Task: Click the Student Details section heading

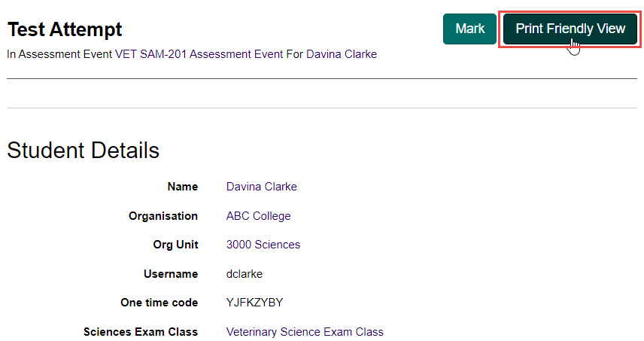Action: (83, 150)
